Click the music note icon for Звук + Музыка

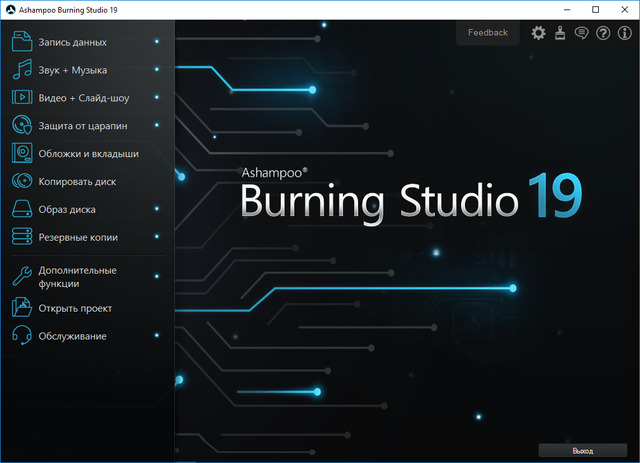23,70
